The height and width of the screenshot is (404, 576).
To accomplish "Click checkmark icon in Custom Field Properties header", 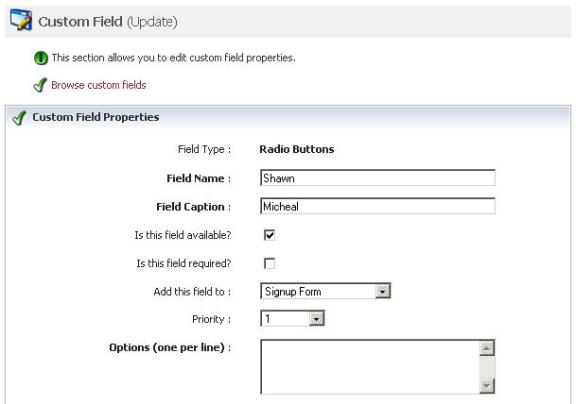I will coord(19,118).
